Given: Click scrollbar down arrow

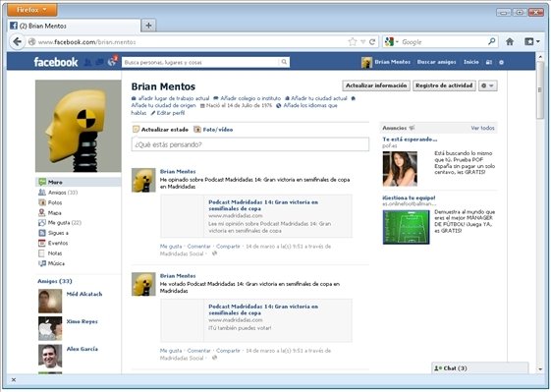Looking at the screenshot, I should 540,368.
